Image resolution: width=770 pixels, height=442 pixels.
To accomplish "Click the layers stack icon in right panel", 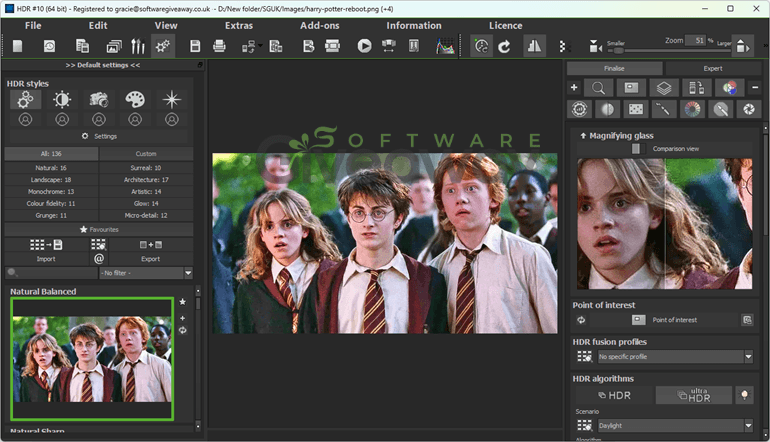I will tap(664, 88).
